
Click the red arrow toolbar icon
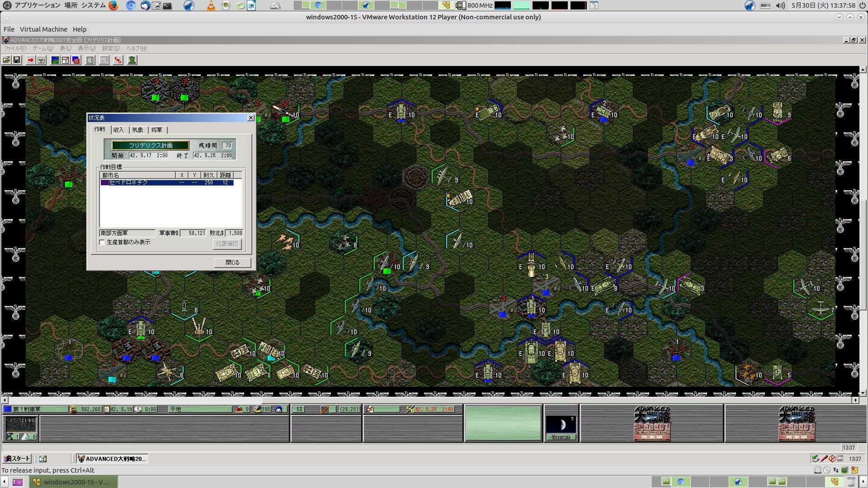coord(30,60)
